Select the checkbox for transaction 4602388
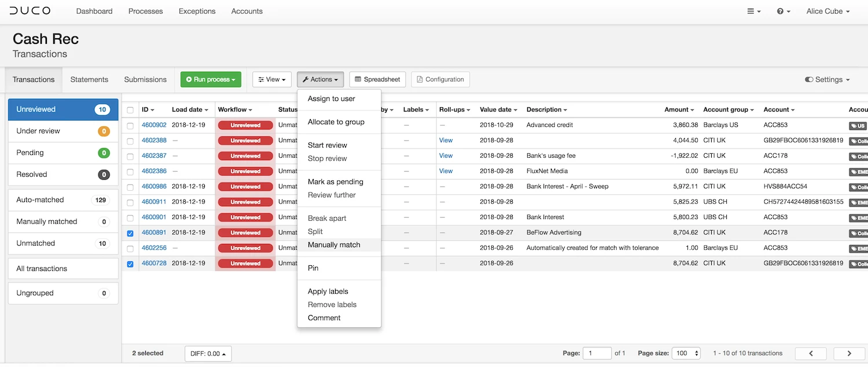The image size is (868, 367). tap(130, 141)
